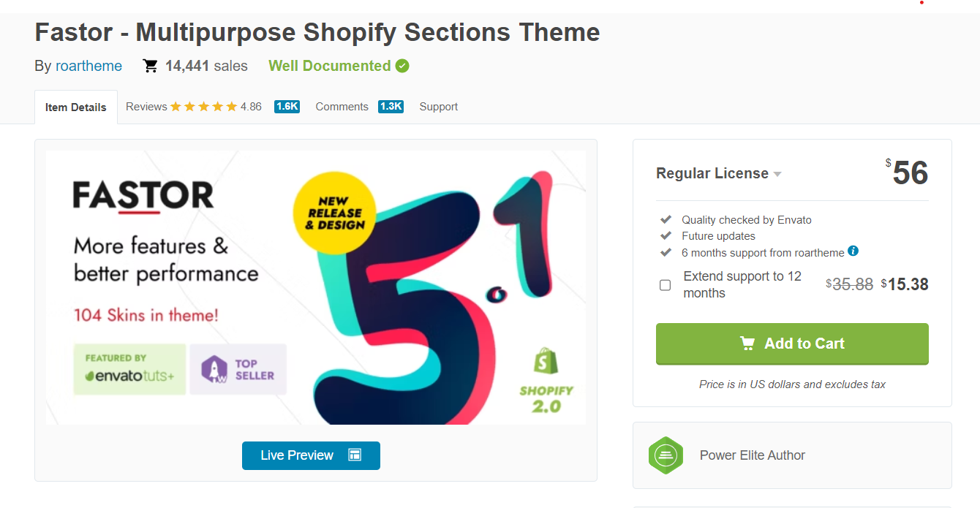The width and height of the screenshot is (980, 508).
Task: Select the Power Elite Author hexagon badge icon
Action: (x=666, y=455)
